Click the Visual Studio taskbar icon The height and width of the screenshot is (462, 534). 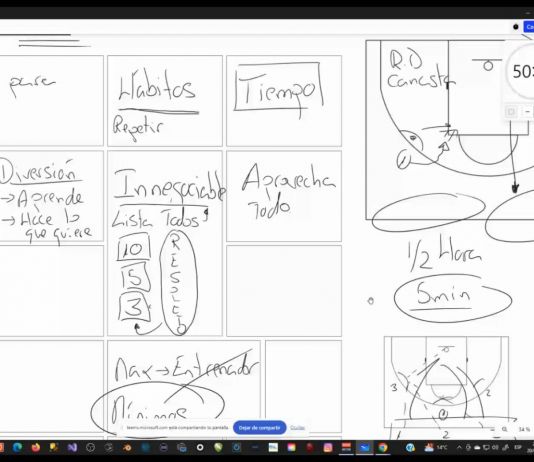click(72, 447)
